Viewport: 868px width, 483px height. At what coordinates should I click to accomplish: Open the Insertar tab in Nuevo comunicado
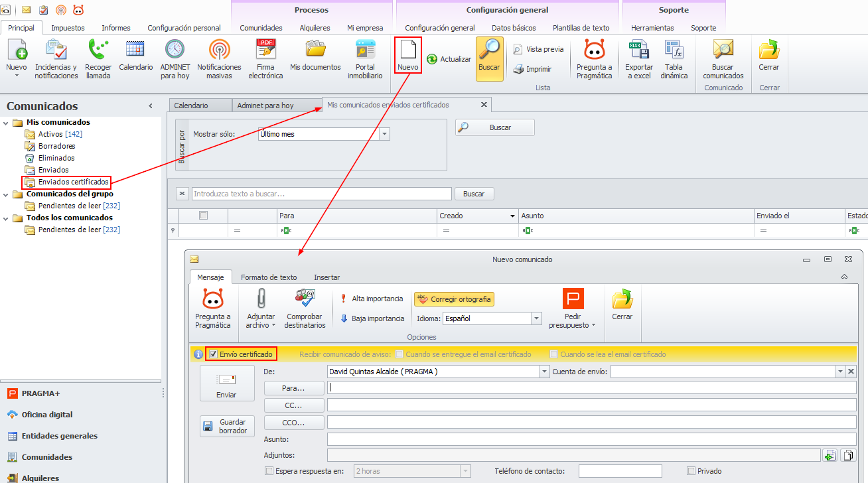[326, 277]
